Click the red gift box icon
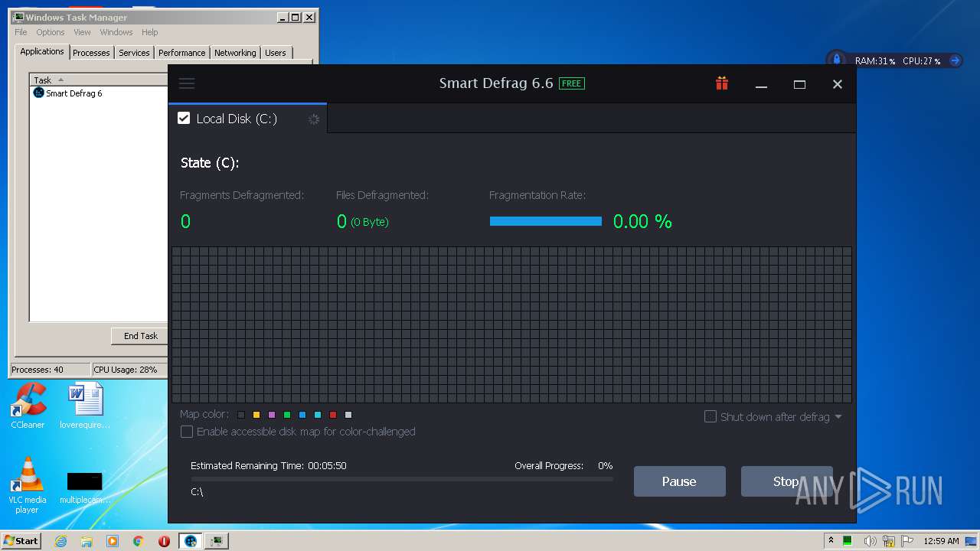 coord(722,83)
